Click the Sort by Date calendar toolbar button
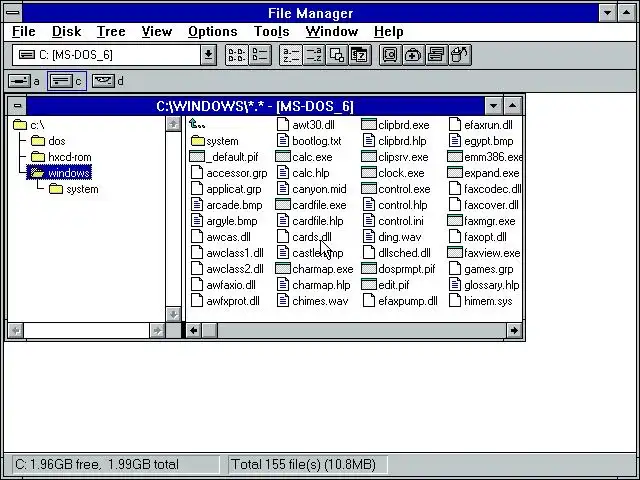The height and width of the screenshot is (480, 640). coord(360,55)
